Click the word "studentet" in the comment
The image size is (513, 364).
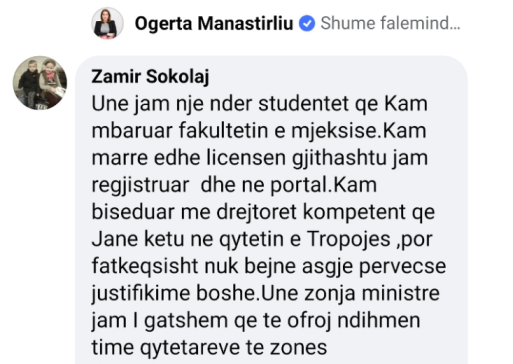304,104
